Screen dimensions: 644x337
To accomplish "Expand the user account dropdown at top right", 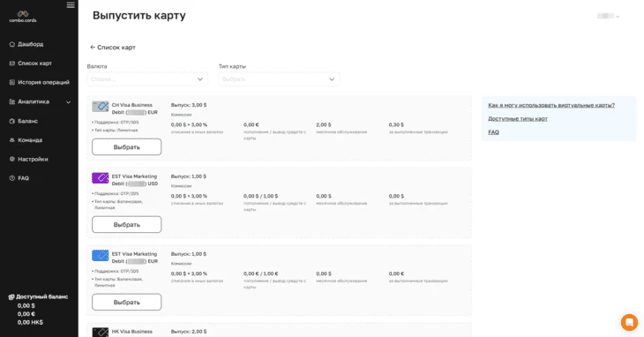I will point(608,16).
